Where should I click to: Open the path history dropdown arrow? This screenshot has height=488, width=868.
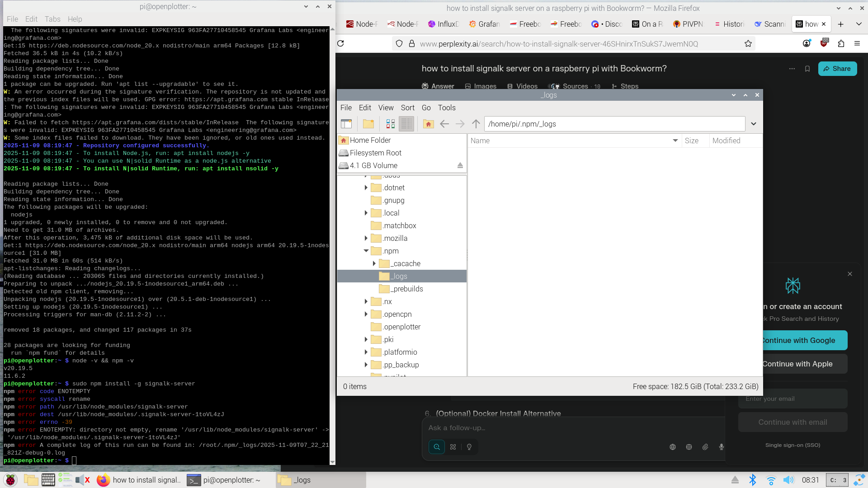click(x=753, y=124)
